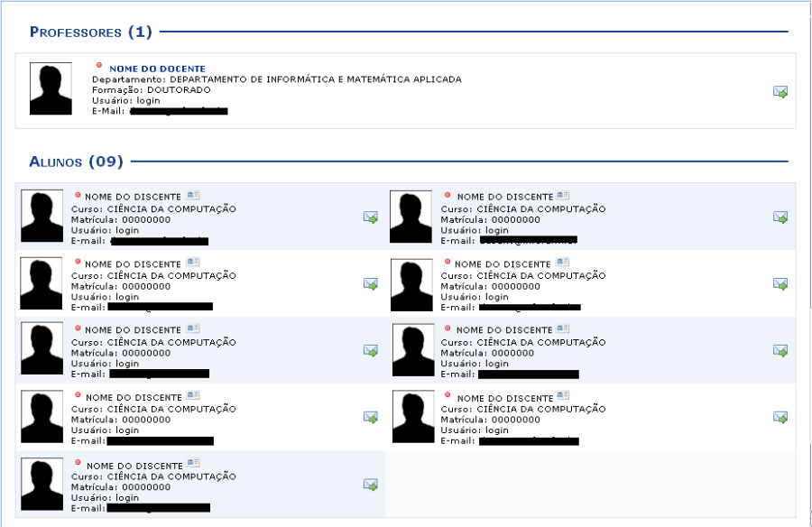This screenshot has width=812, height=527.
Task: Send message to the professor via envelope icon
Action: point(780,92)
